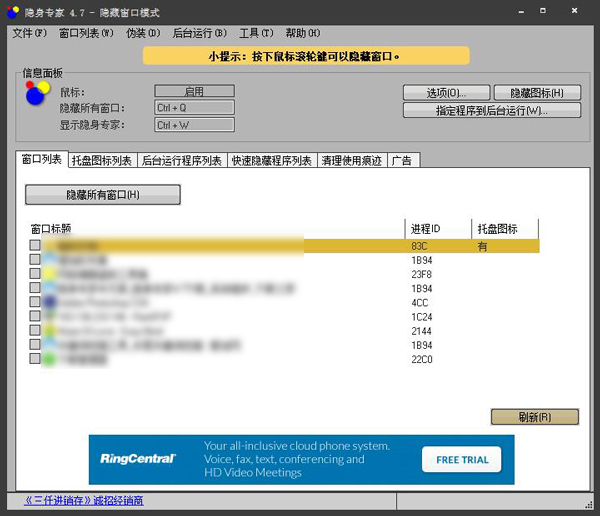Click the RingCentral logo in ad banner
The width and height of the screenshot is (600, 516).
click(138, 459)
